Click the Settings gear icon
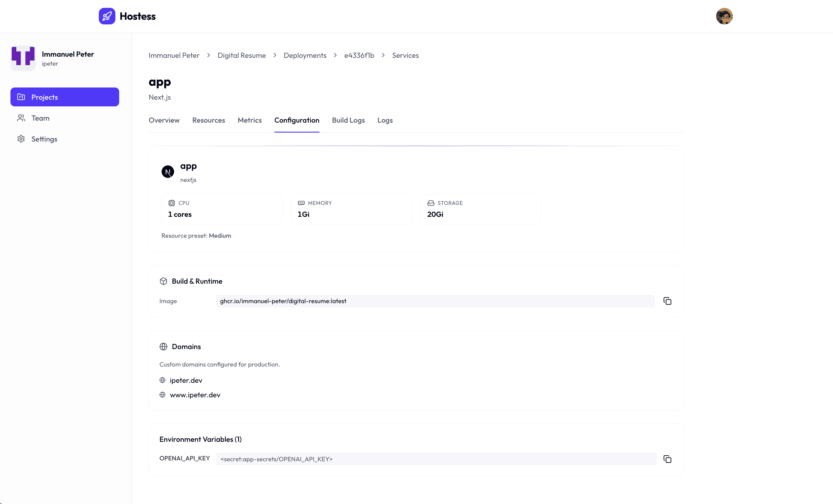 click(21, 139)
